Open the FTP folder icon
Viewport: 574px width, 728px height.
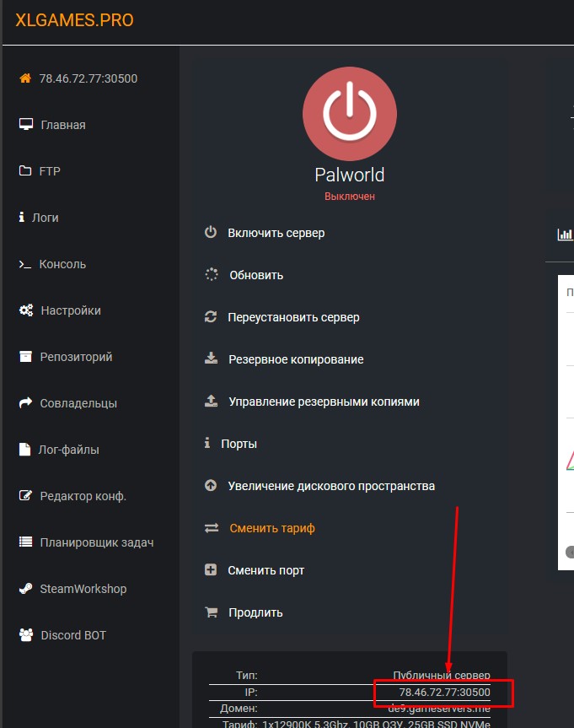coord(25,170)
